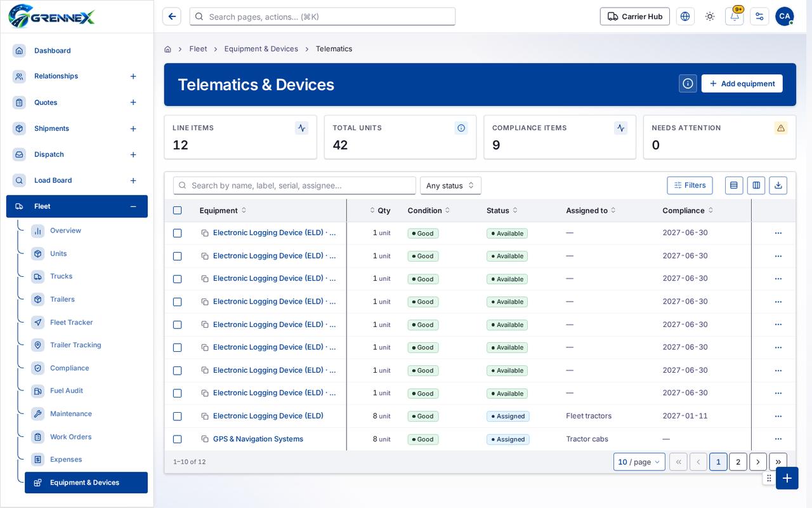Click the warning icon on Needs Attention card
Screen dimensions: 812x508
[781, 128]
